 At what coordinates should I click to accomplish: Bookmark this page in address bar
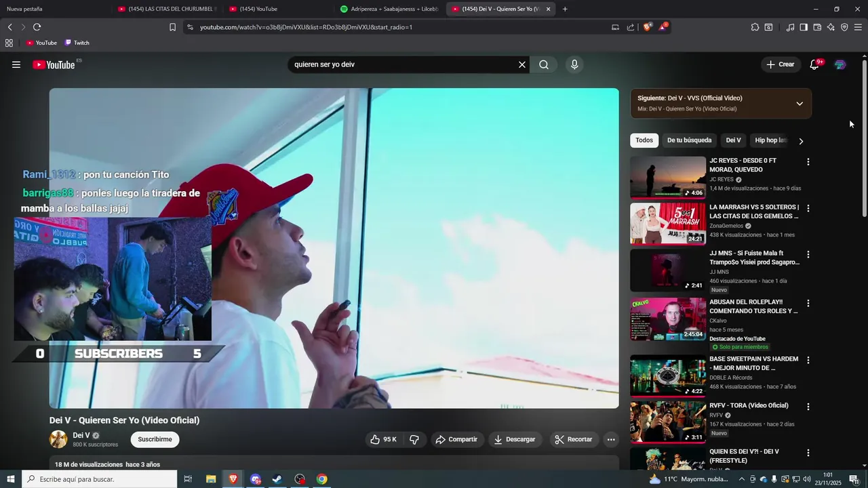[172, 27]
